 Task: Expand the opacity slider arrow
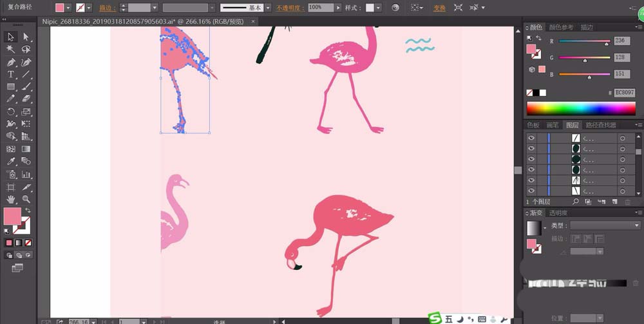[x=338, y=7]
